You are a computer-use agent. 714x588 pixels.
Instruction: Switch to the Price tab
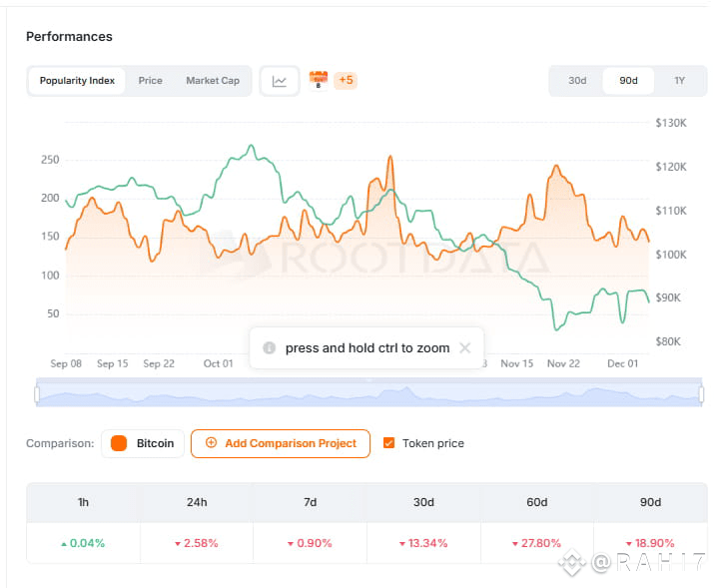coord(151,81)
